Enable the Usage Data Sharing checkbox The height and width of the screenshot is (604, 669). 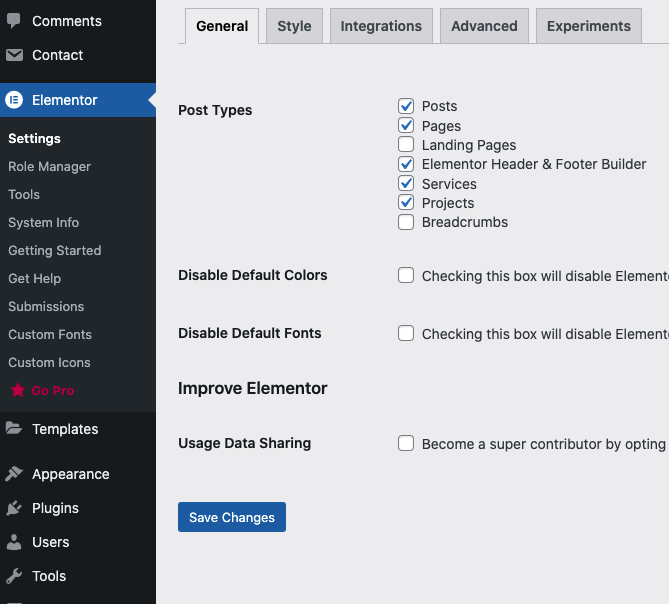click(x=406, y=444)
